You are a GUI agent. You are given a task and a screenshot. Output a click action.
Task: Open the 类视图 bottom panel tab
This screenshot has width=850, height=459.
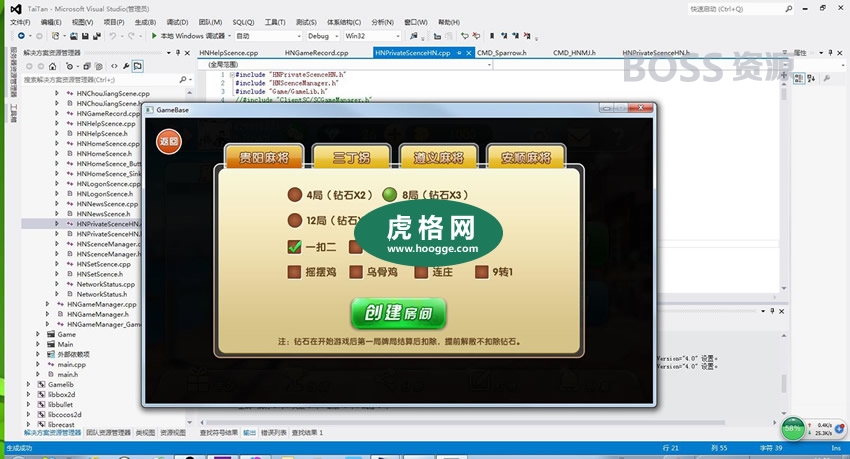145,432
